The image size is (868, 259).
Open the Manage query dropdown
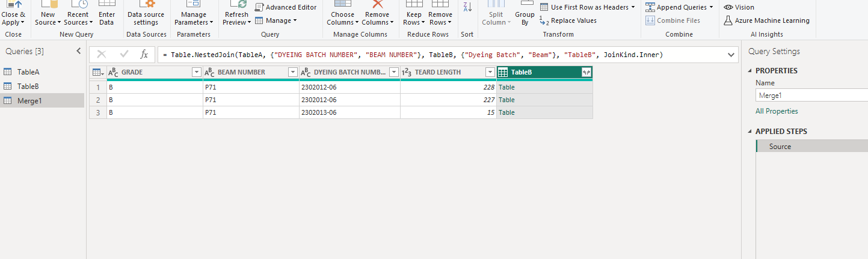click(276, 20)
